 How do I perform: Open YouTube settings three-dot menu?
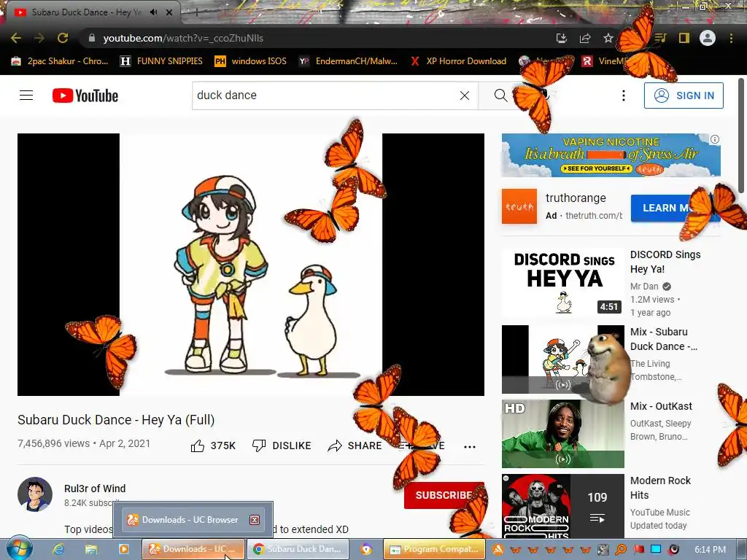click(x=623, y=96)
